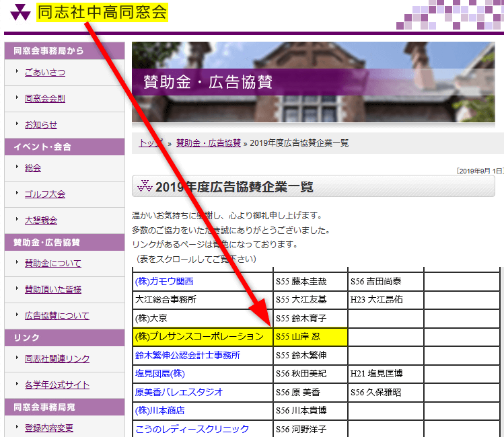The width and height of the screenshot is (504, 437).
Task: Select ゴルフ大会 in sidebar
Action: [x=45, y=194]
